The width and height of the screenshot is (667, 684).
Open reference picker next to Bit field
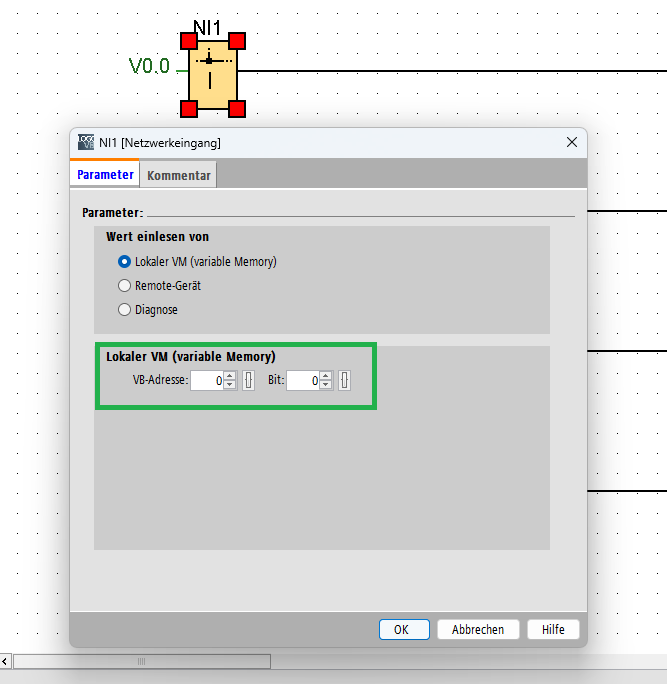(x=344, y=380)
